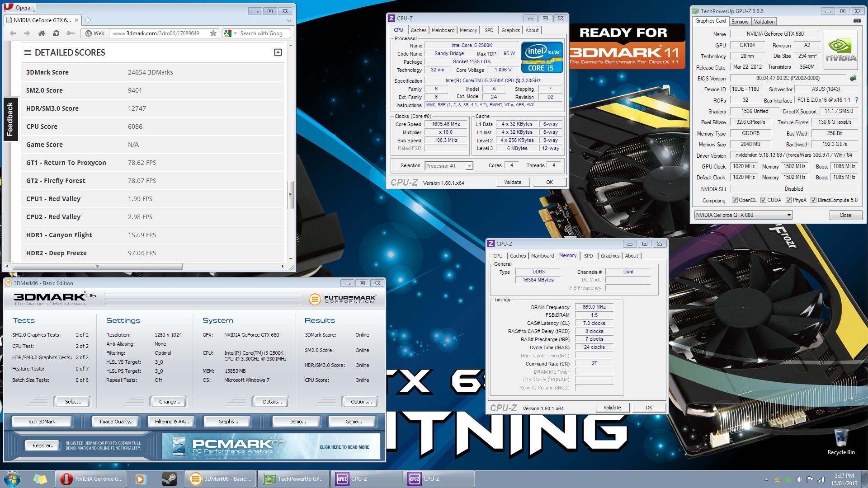
Task: Switch to Validation tab in GPU-Z
Action: tap(764, 22)
